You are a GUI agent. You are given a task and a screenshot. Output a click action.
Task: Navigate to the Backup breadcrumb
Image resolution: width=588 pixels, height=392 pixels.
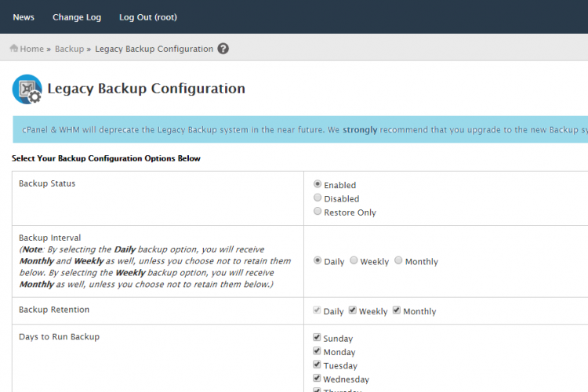[69, 49]
